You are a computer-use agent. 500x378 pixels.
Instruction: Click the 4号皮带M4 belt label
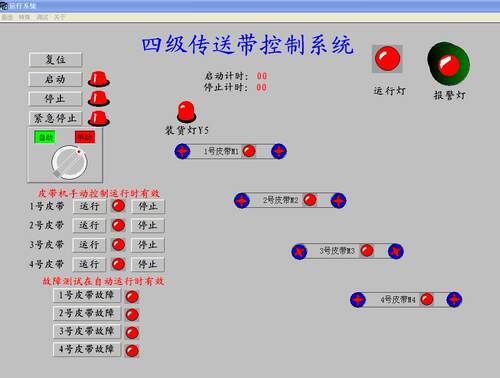[x=398, y=300]
